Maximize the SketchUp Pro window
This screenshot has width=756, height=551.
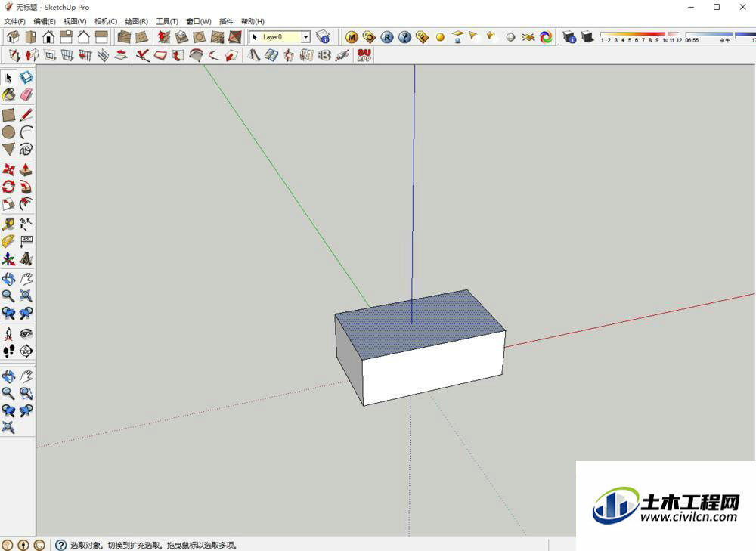[717, 7]
